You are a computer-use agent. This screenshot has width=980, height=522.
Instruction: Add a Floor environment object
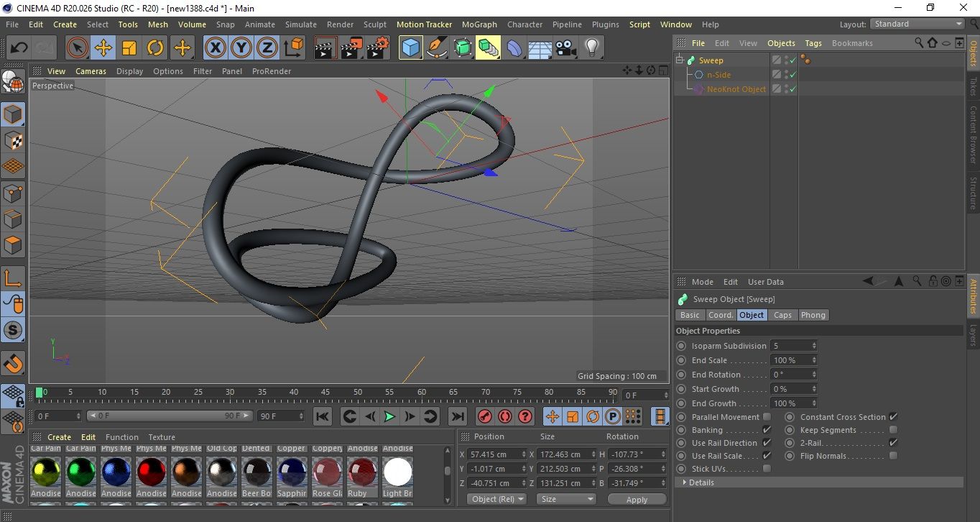click(540, 48)
